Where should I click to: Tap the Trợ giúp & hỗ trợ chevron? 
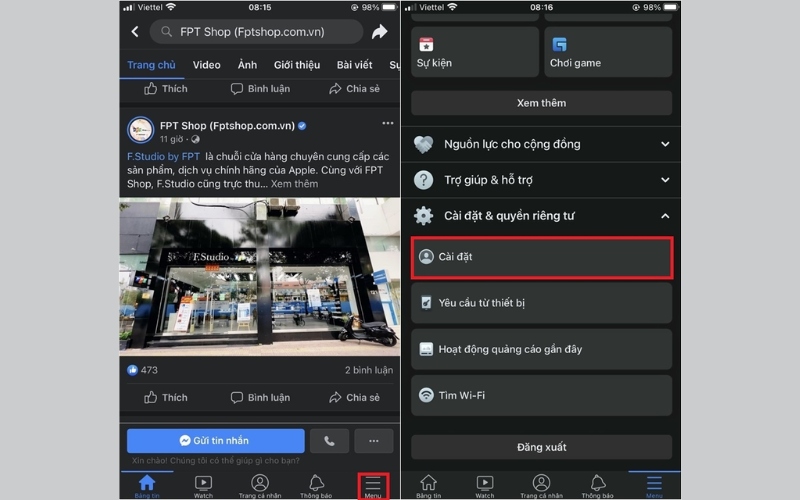point(665,180)
